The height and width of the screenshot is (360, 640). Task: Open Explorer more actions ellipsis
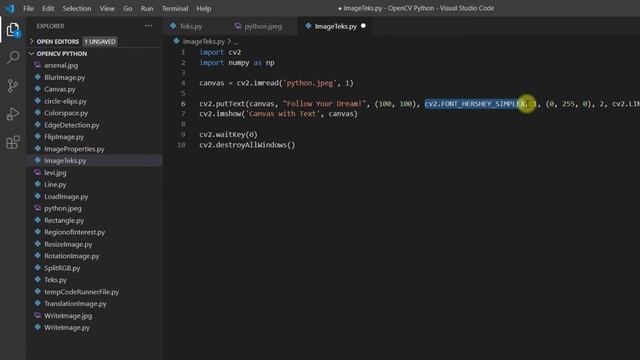[x=148, y=26]
